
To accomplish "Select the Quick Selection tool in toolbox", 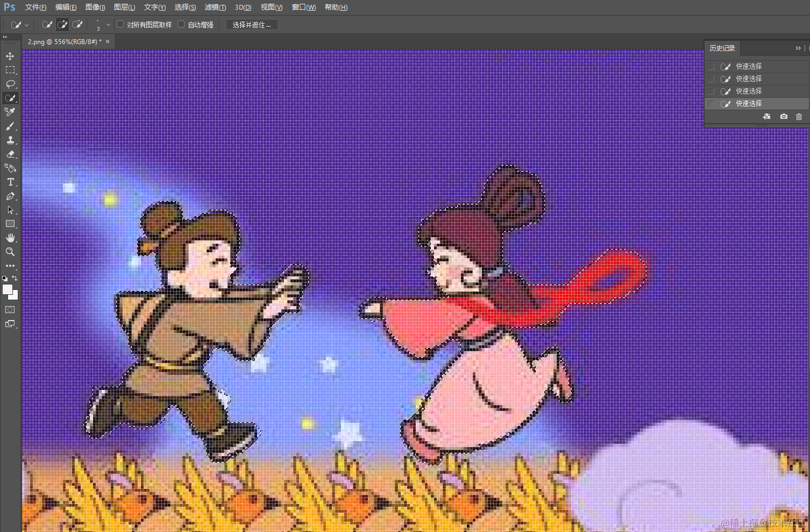I will 10,98.
